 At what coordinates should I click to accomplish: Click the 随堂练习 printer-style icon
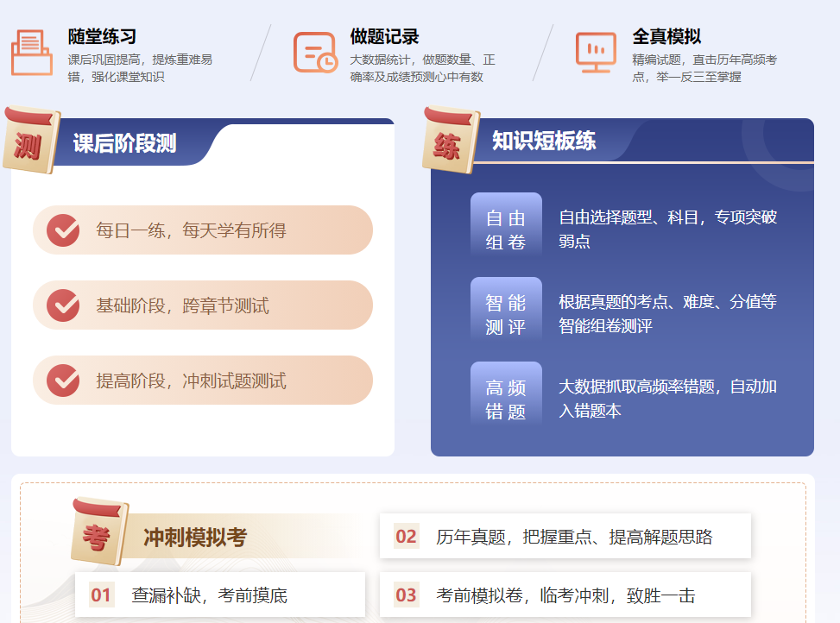(x=32, y=53)
